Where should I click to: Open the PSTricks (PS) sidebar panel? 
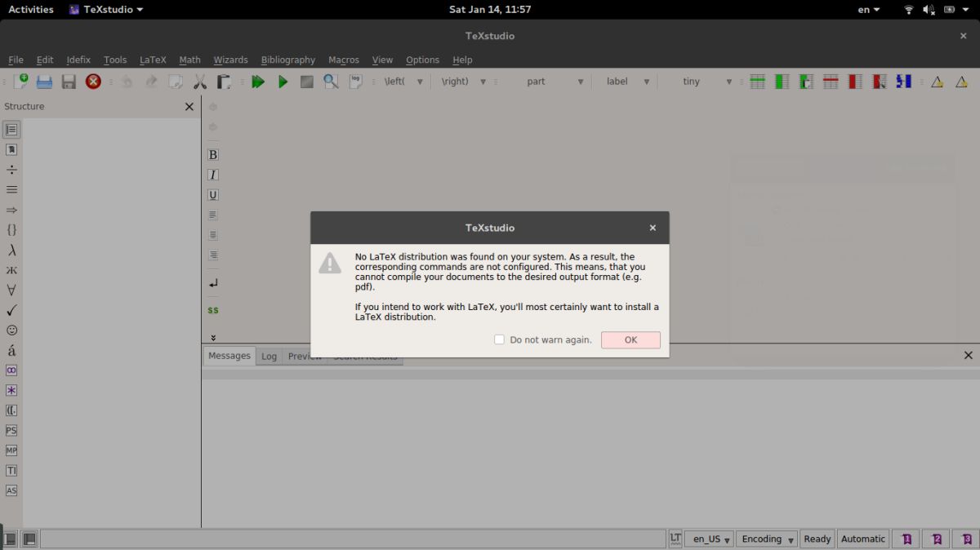11,430
